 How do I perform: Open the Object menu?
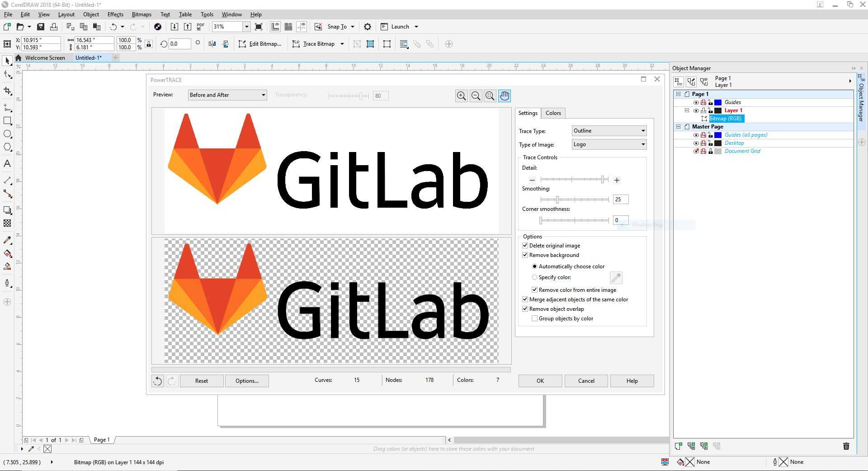click(x=91, y=14)
